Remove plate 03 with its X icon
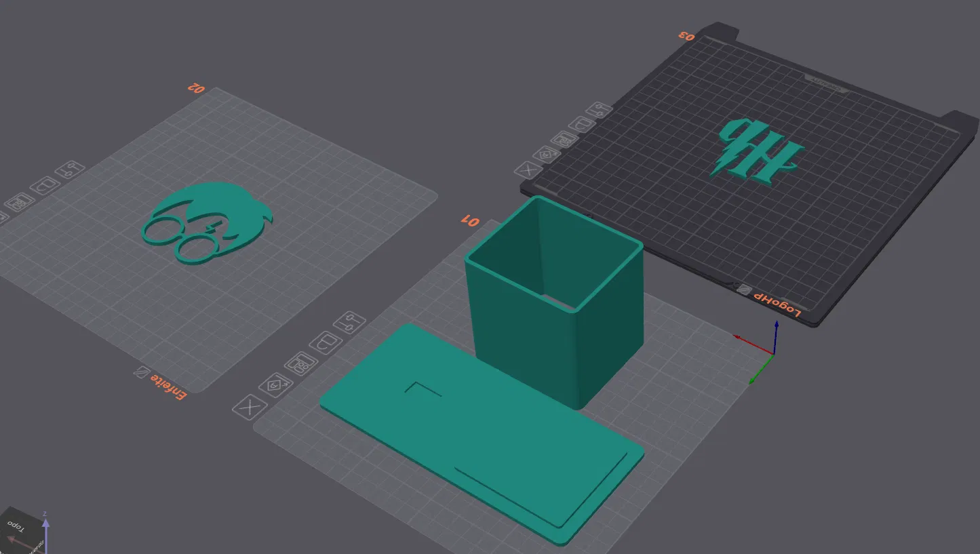This screenshot has width=980, height=554. point(528,170)
